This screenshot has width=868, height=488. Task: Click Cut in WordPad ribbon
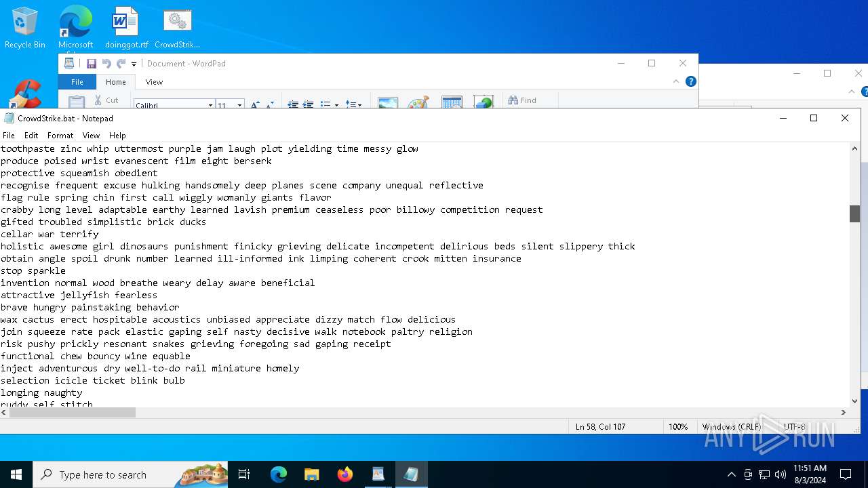click(106, 100)
